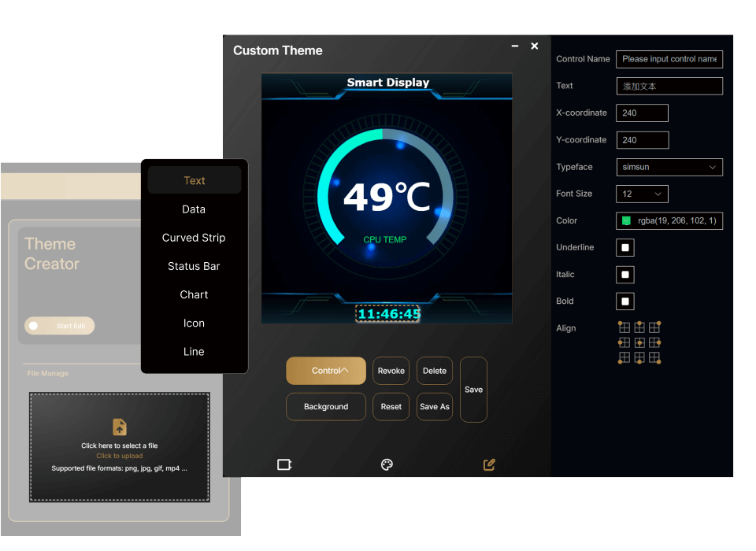Viewport: 756px width, 551px height.
Task: Select Curved Strip from control menu
Action: [194, 238]
